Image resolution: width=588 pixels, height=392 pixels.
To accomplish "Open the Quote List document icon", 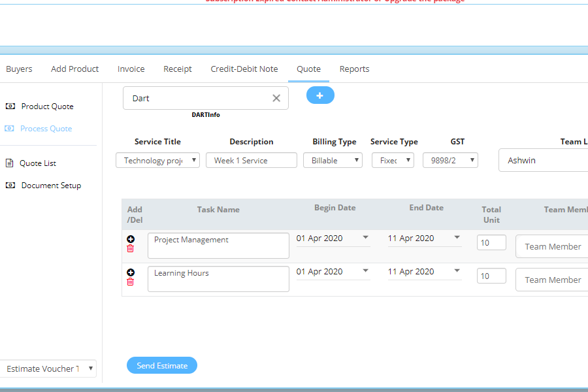I will click(x=9, y=163).
